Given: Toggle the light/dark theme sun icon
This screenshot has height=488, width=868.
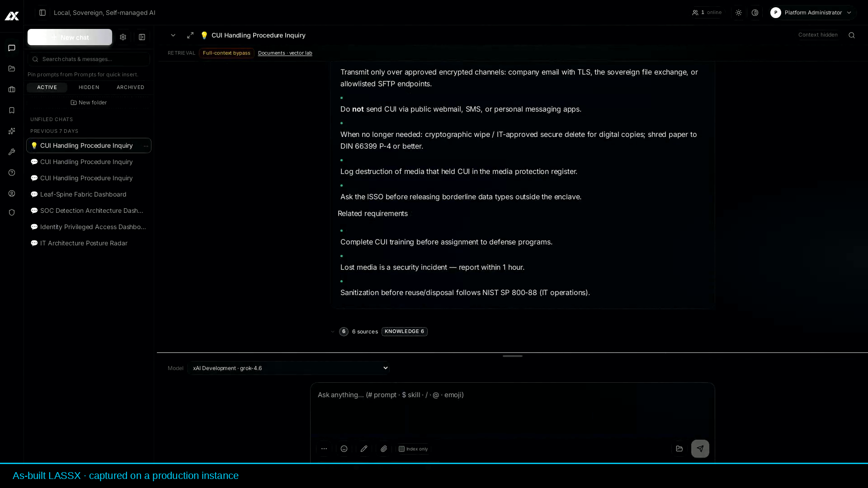Looking at the screenshot, I should coord(739,13).
